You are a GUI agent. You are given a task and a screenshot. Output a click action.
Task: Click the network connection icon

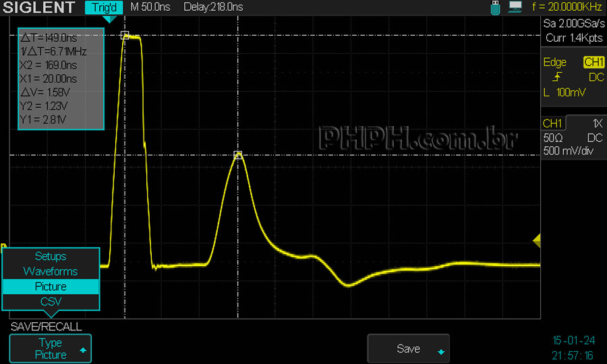pyautogui.click(x=516, y=7)
